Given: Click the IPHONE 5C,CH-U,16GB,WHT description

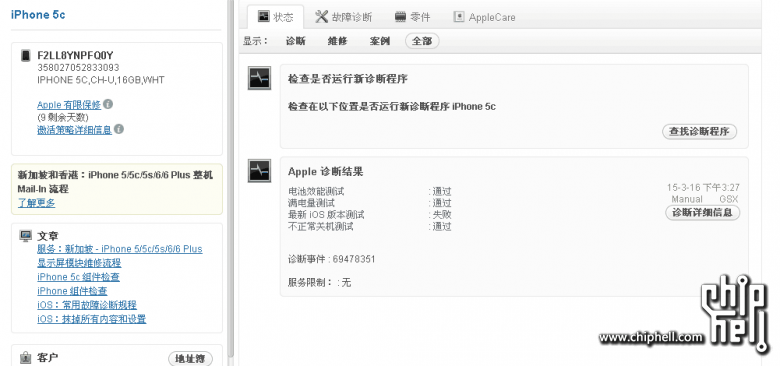Looking at the screenshot, I should pyautogui.click(x=100, y=80).
